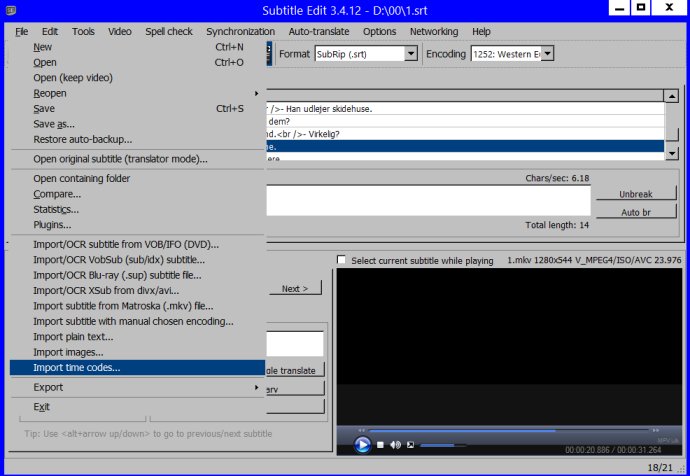Select Open containing folder
Viewport: 690px width, 476px height.
click(x=137, y=178)
